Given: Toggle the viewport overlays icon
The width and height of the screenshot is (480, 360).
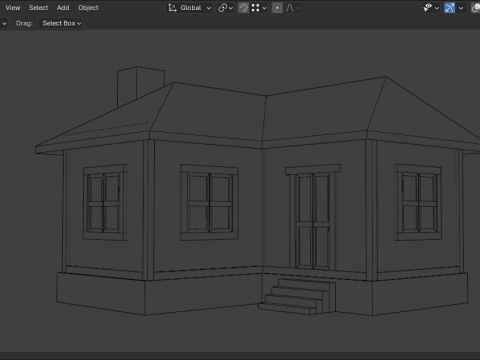Looking at the screenshot, I should pos(476,8).
